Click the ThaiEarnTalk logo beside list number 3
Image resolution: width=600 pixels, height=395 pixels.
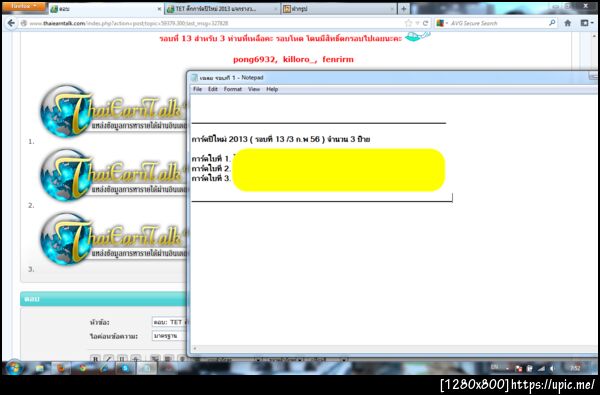(x=114, y=239)
